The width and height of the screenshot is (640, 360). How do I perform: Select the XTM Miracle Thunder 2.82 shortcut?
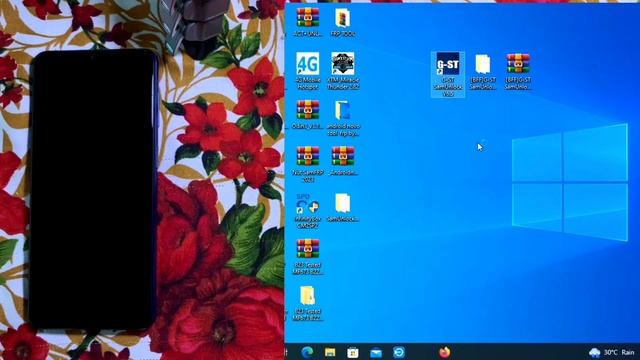(x=343, y=71)
